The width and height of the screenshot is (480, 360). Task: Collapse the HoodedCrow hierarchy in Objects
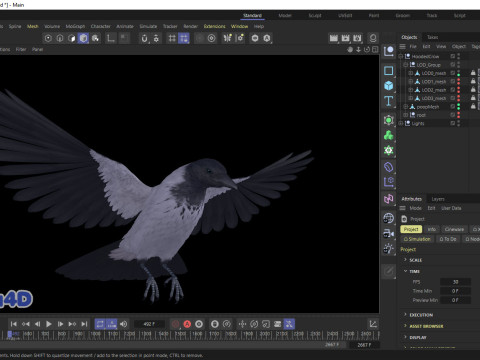pyautogui.click(x=401, y=56)
